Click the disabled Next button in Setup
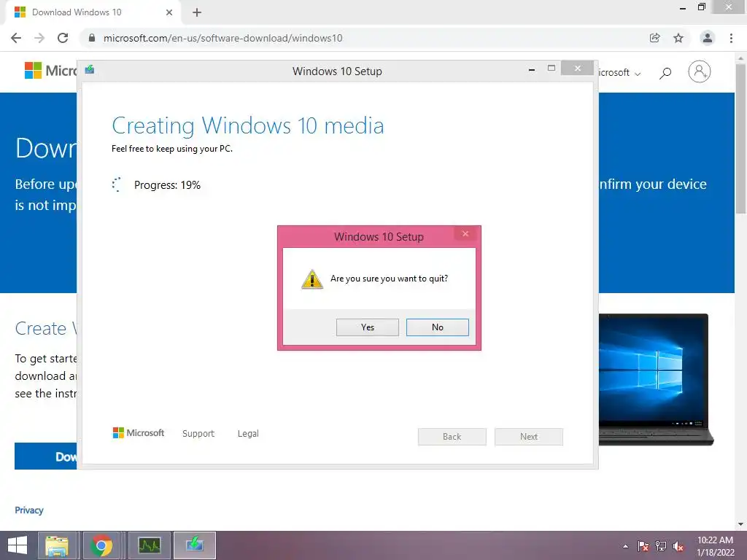This screenshot has height=560, width=747. pyautogui.click(x=529, y=437)
